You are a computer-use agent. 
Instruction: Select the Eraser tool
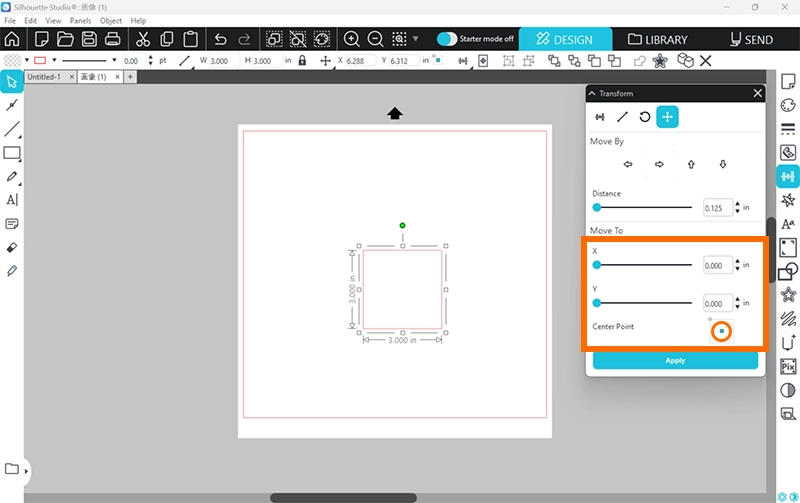point(12,247)
